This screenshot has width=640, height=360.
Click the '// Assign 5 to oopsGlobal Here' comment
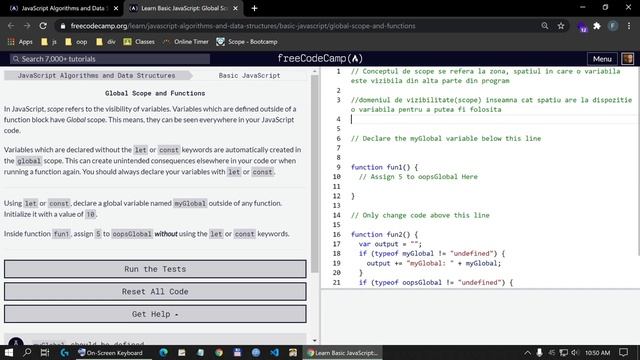pyautogui.click(x=418, y=177)
